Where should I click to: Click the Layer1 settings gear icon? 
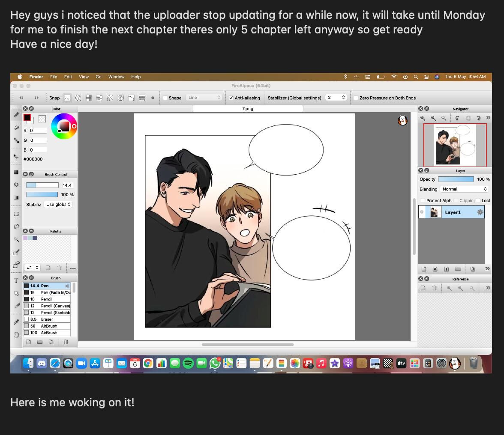480,212
